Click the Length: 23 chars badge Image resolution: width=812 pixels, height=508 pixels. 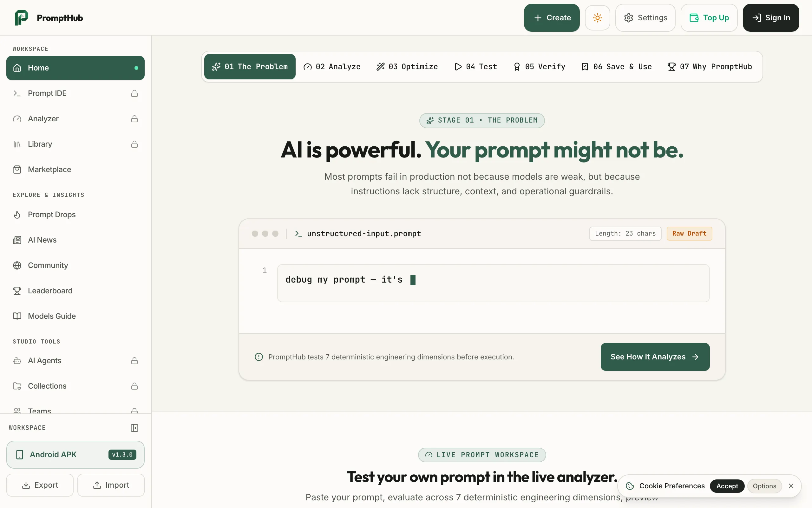pyautogui.click(x=625, y=233)
